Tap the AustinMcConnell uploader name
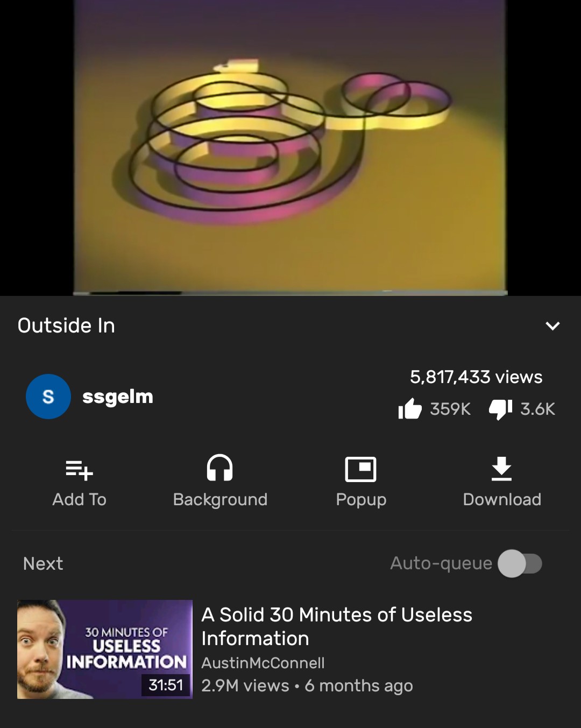581x728 pixels. 263,663
